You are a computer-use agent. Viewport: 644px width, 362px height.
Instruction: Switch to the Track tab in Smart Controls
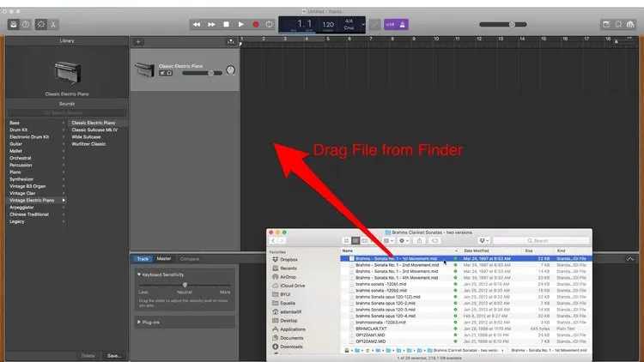coord(143,259)
